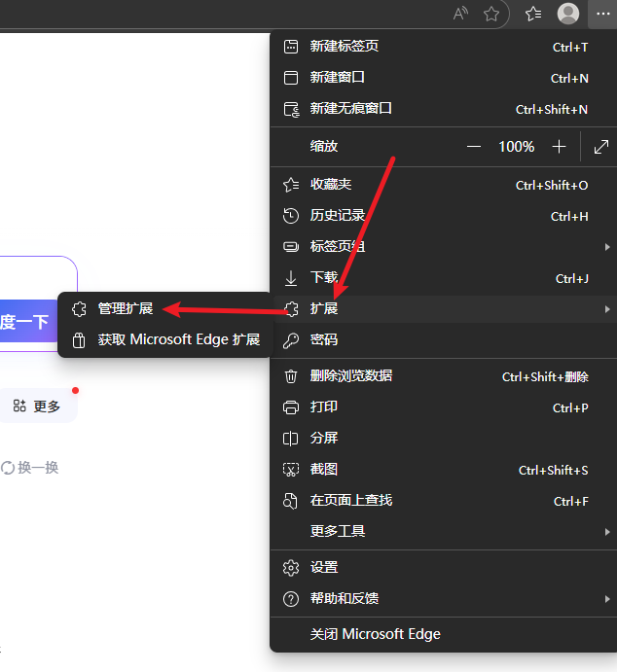Click the 标签页组 icon
Viewport: 617px width, 672px height.
(291, 247)
